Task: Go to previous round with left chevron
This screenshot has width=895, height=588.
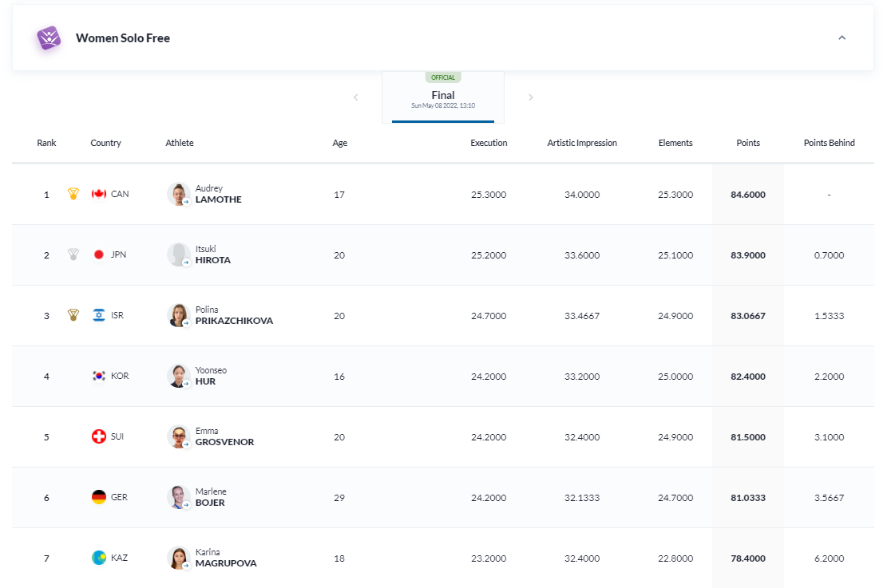Action: coord(355,97)
